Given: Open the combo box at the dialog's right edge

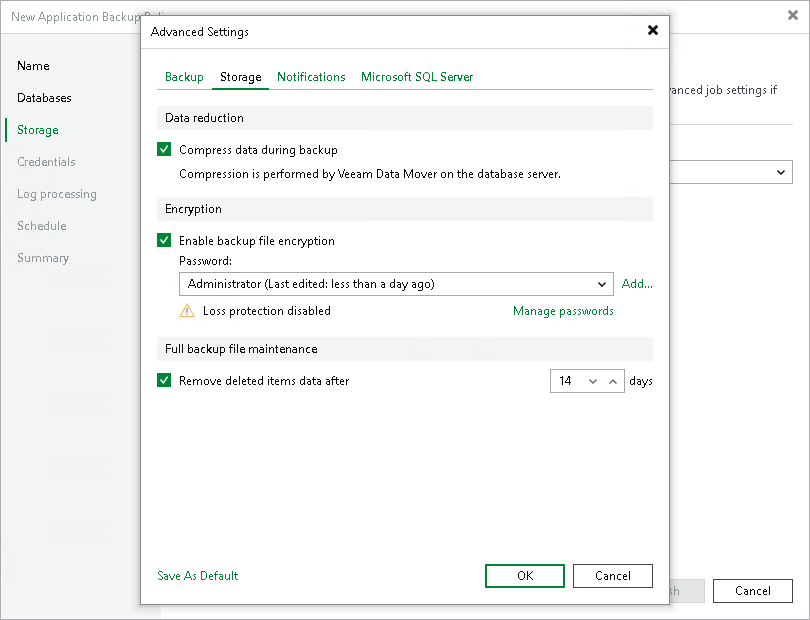Looking at the screenshot, I should point(780,172).
